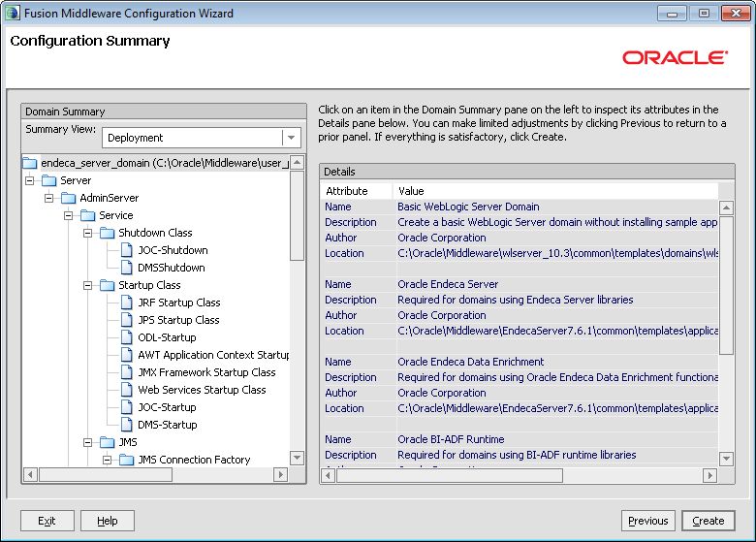Click the Basic WebLogic Server Domain value
Screen dimensions: 756x542
click(x=468, y=207)
